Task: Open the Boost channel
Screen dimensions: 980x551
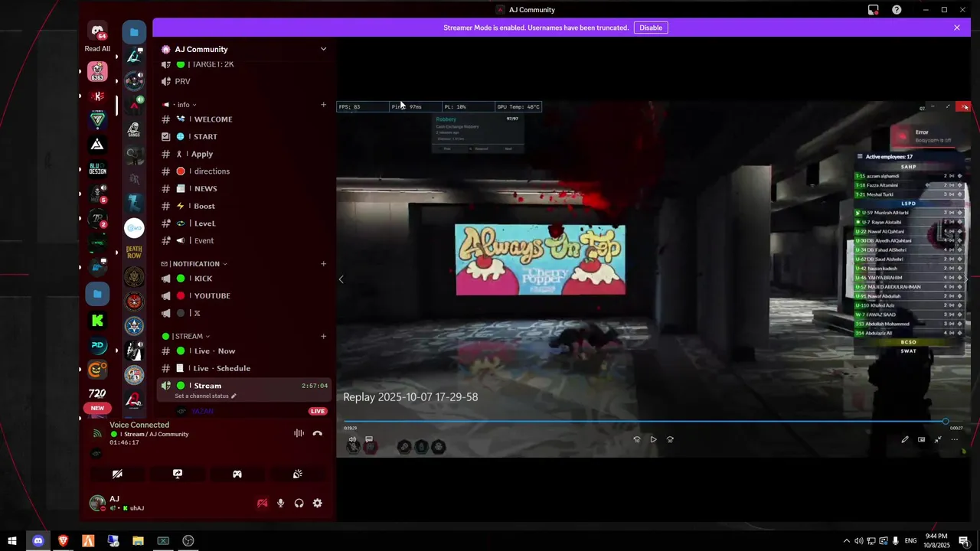Action: click(244, 206)
